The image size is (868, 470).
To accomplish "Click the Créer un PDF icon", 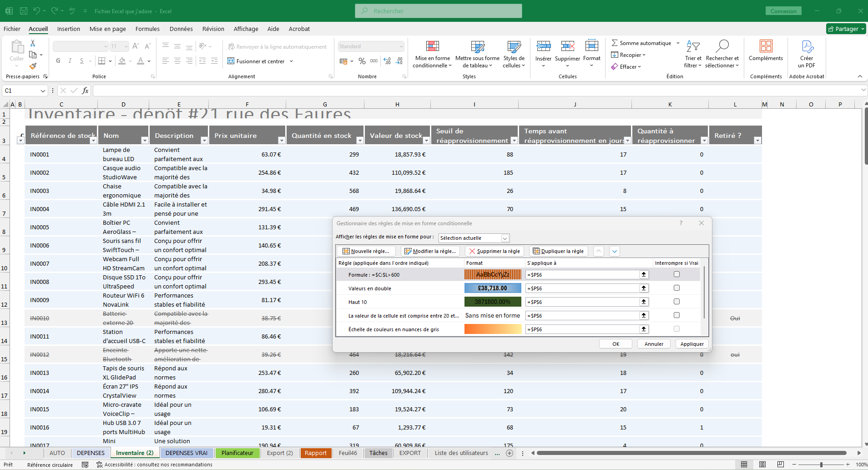I will pyautogui.click(x=806, y=54).
